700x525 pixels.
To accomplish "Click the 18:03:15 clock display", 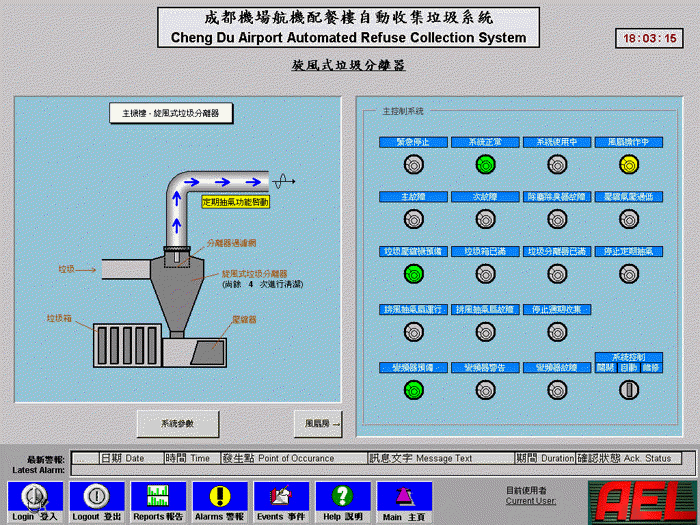I will coord(650,39).
